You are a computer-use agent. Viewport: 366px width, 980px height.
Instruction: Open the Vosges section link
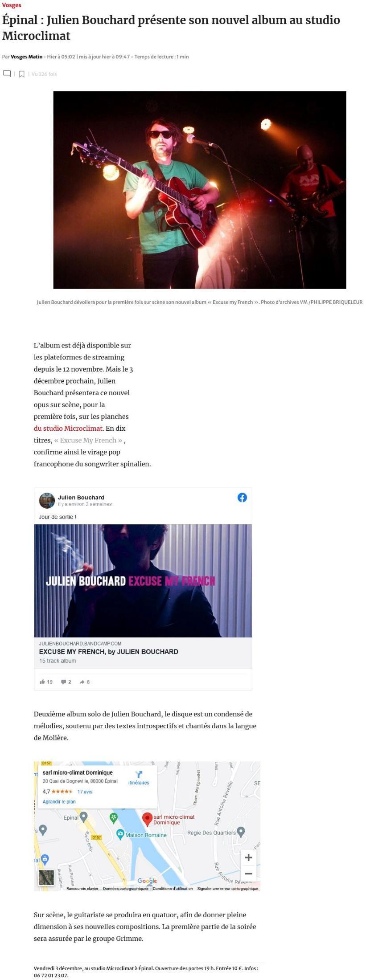pyautogui.click(x=12, y=5)
